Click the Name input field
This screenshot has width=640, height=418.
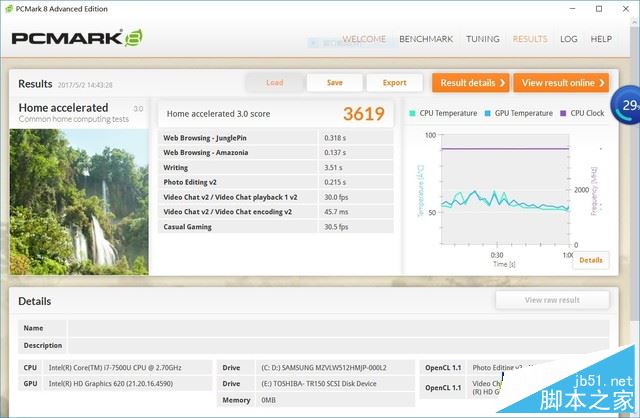tap(338, 328)
